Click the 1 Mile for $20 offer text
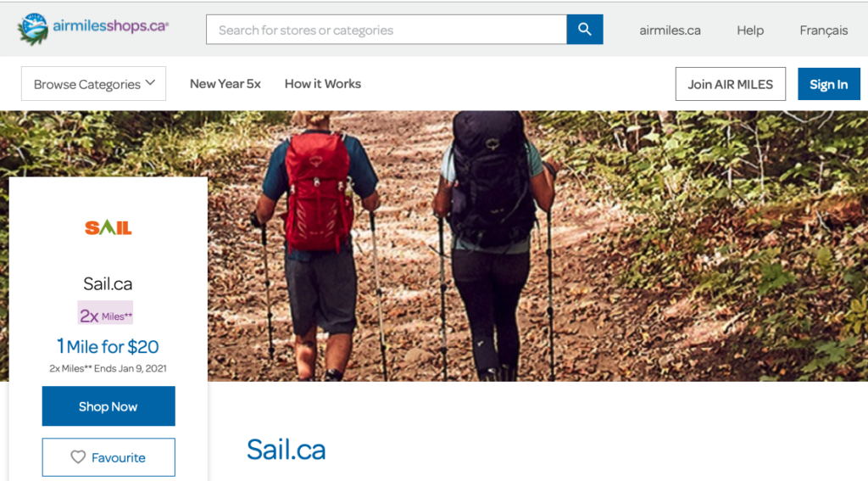This screenshot has height=481, width=868. 108,346
